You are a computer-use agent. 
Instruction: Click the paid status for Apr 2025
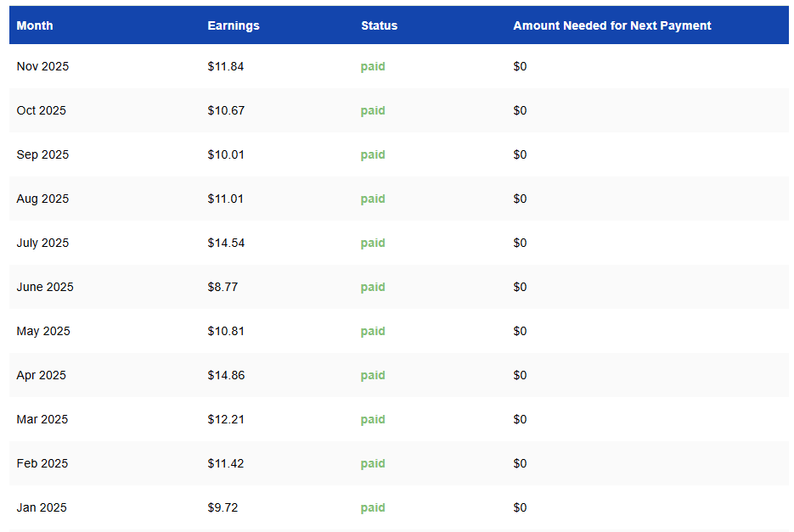coord(373,375)
